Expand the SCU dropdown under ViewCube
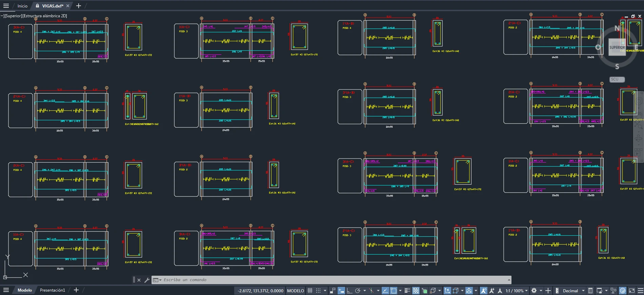The height and width of the screenshot is (295, 644). point(617,79)
